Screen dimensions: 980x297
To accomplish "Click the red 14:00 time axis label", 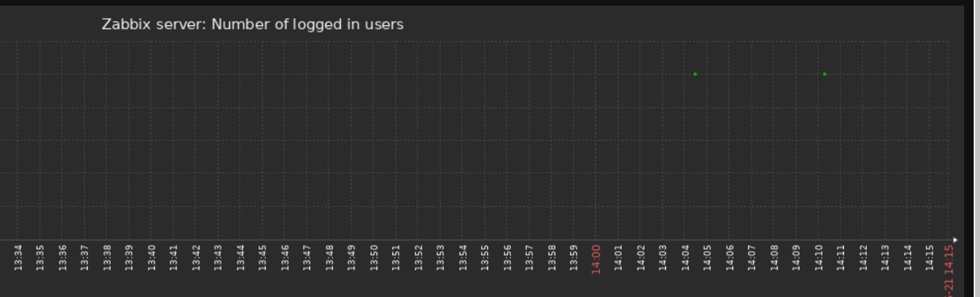I will coord(596,259).
